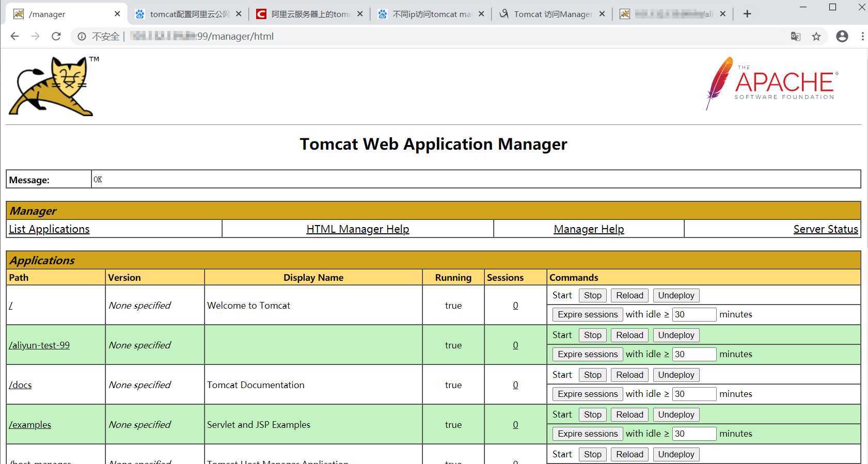Close the '不同ip访问tomcat ma' tab
The height and width of the screenshot is (464, 868).
tap(481, 14)
